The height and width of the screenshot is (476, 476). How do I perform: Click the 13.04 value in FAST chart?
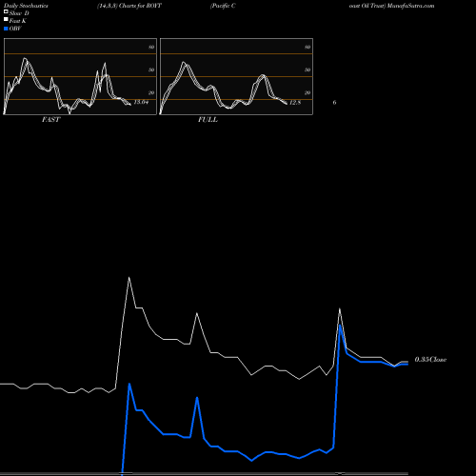tap(141, 102)
